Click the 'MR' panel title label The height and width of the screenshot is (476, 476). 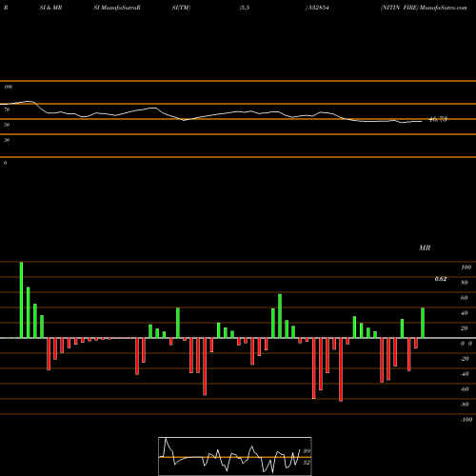(425, 248)
